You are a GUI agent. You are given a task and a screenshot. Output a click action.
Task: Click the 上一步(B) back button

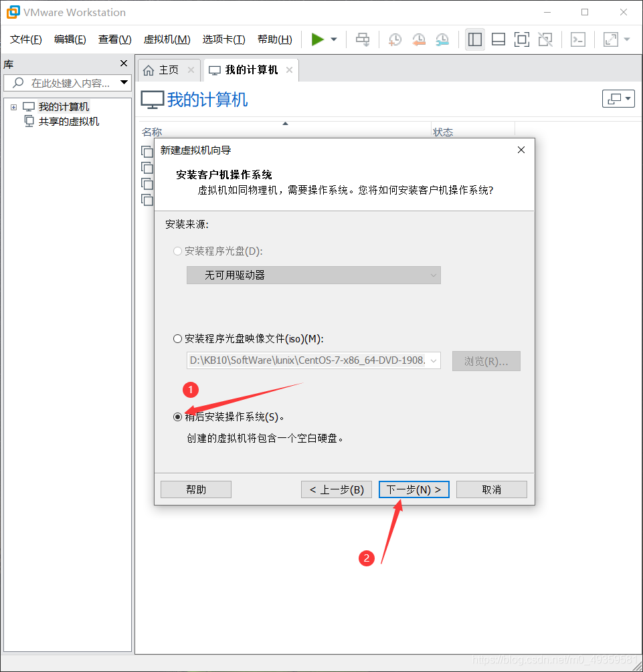[x=337, y=489]
